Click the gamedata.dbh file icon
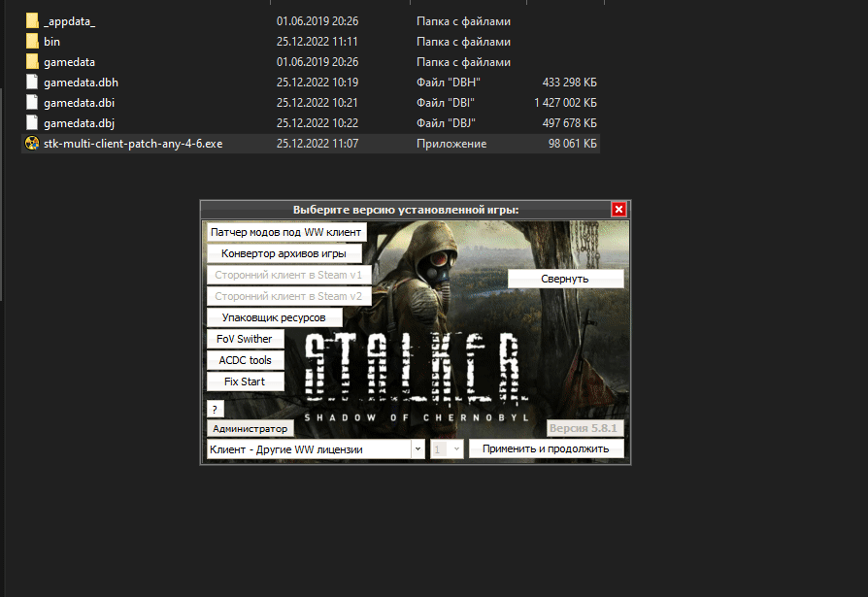Image resolution: width=868 pixels, height=597 pixels. click(x=32, y=83)
